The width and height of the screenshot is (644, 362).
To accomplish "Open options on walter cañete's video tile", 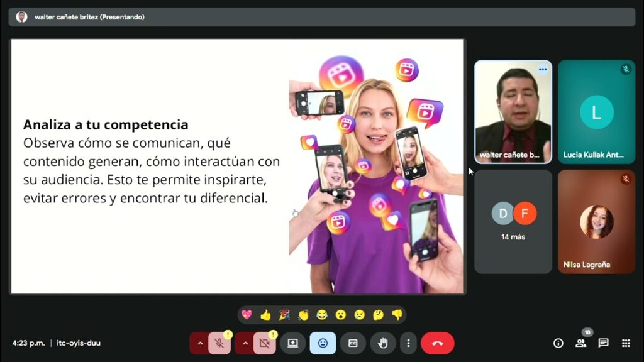I will (x=543, y=70).
